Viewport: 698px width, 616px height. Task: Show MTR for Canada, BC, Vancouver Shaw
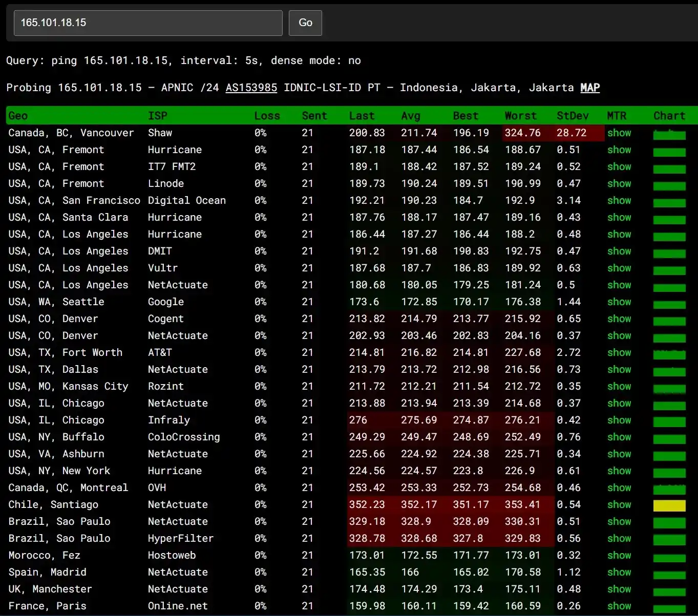[x=619, y=133]
